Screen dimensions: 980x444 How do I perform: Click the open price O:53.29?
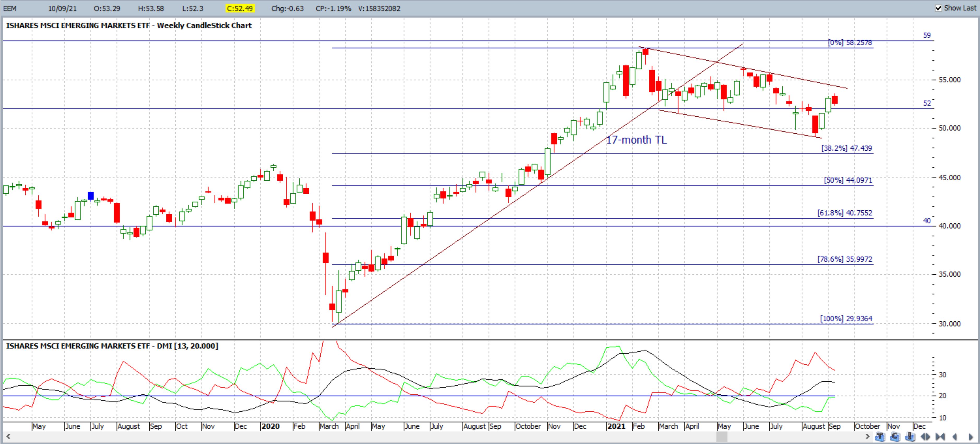[107, 8]
